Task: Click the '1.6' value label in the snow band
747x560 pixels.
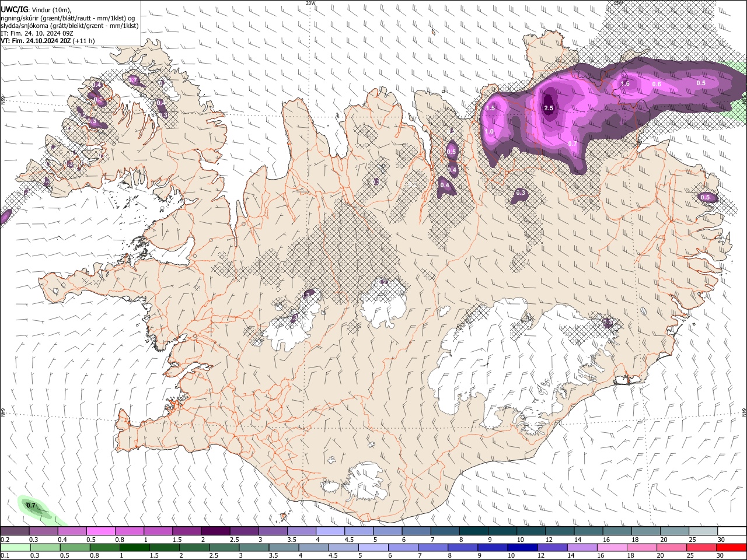Action: [625, 83]
